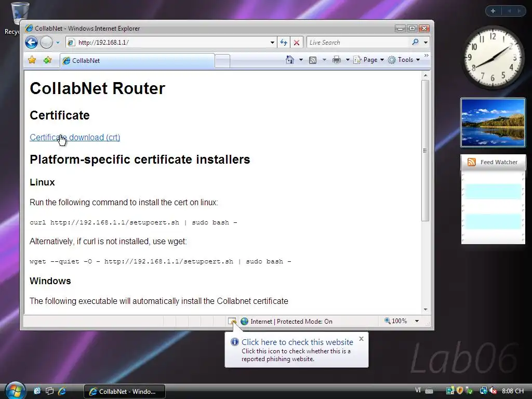
Task: Click the greyed Forward navigation button
Action: (x=46, y=43)
